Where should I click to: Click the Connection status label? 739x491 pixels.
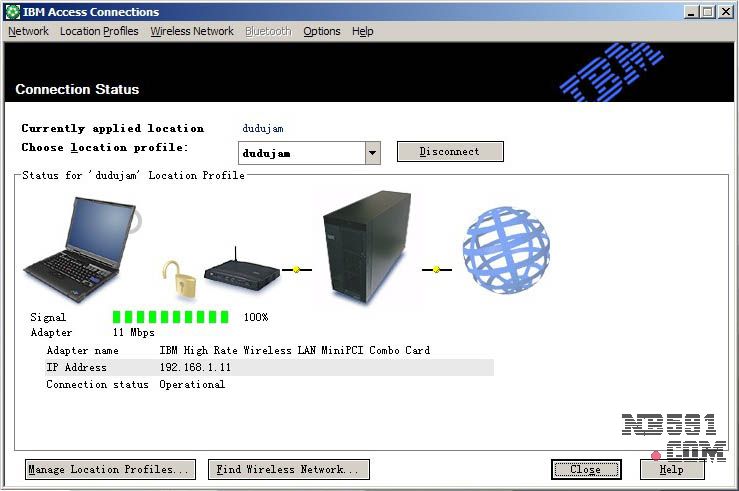point(97,385)
